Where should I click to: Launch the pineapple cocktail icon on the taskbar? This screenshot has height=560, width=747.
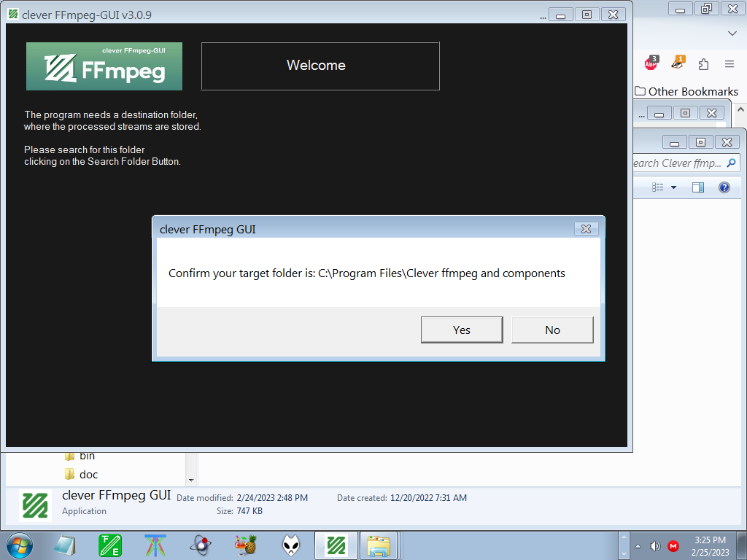pyautogui.click(x=246, y=545)
